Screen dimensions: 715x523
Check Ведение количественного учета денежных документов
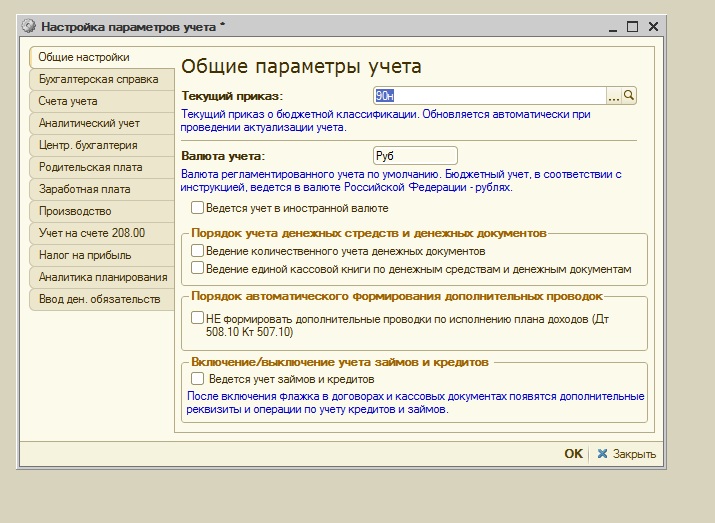pos(197,251)
